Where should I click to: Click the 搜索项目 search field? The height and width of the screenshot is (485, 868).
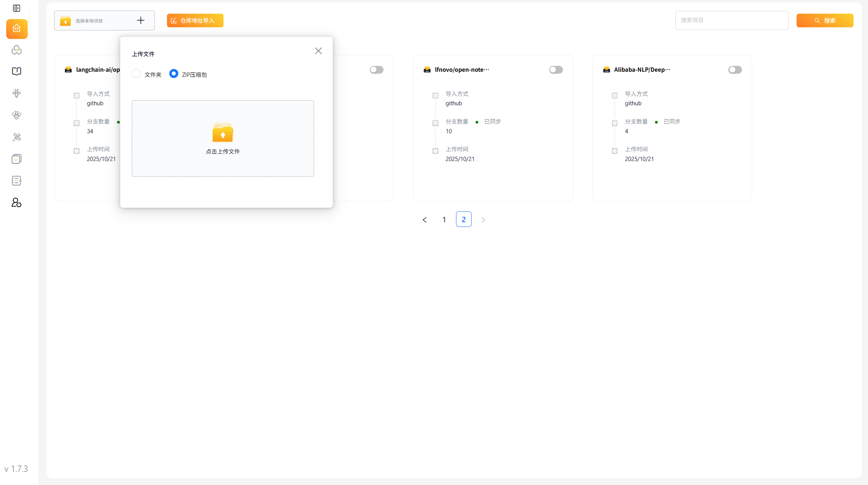click(x=731, y=21)
